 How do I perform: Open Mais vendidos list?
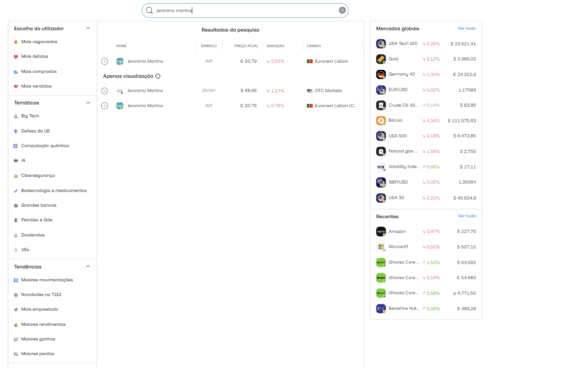tap(36, 86)
